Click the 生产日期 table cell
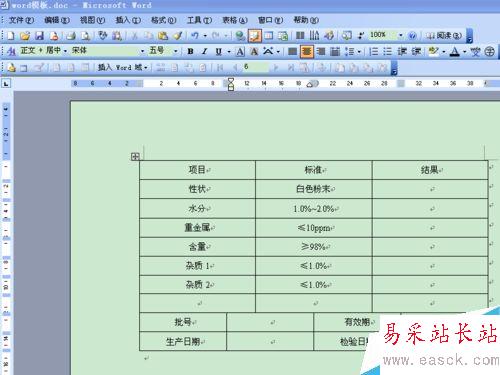This screenshot has height=375, width=500. tap(183, 341)
